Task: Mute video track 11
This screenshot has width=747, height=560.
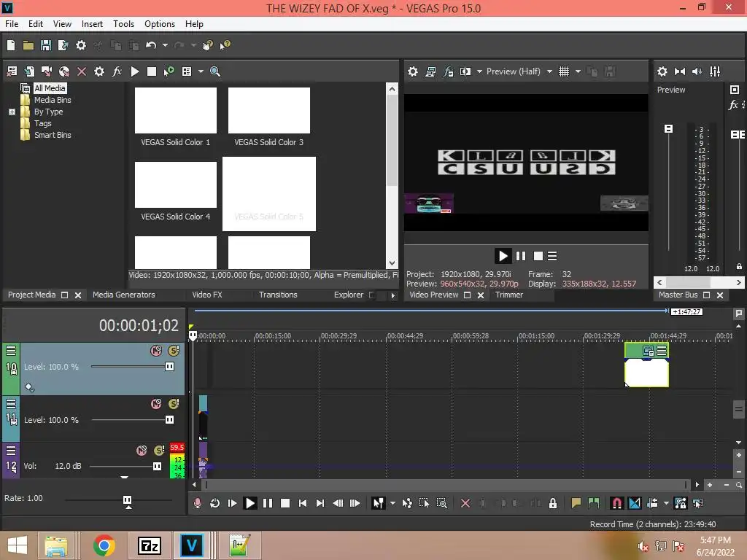Action: pos(156,404)
